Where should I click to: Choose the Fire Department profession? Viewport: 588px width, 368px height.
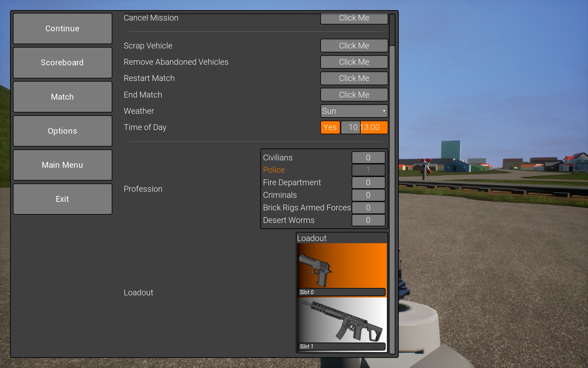pyautogui.click(x=292, y=182)
